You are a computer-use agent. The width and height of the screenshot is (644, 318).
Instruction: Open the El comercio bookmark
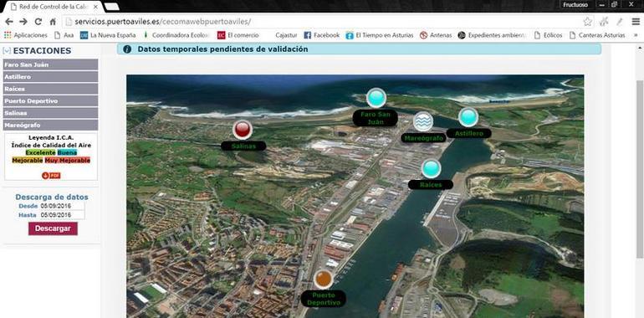pos(238,35)
